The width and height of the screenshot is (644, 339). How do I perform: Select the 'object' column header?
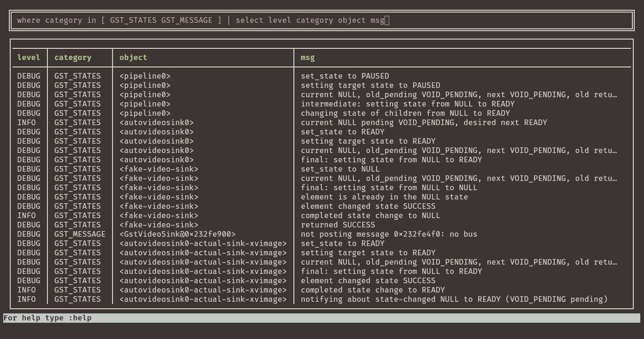click(133, 58)
